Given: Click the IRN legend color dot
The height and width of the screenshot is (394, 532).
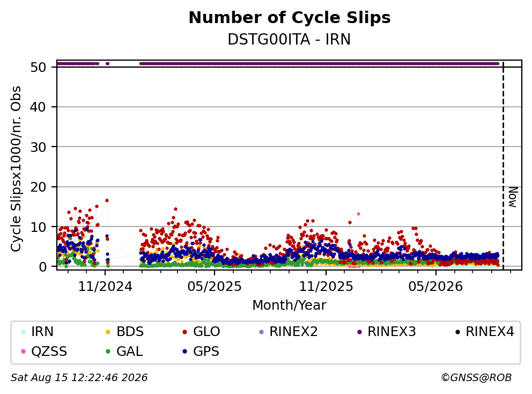Looking at the screenshot, I should (x=23, y=332).
